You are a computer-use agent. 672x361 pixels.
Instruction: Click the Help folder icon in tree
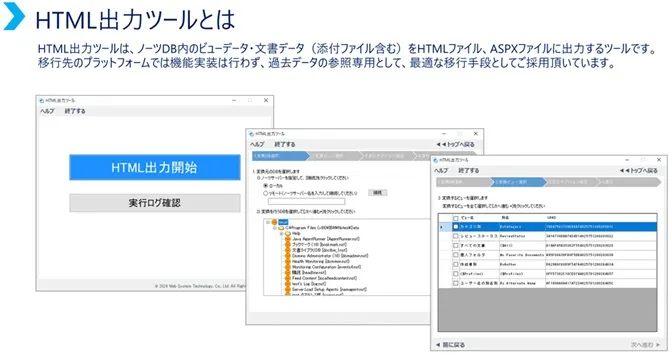click(x=288, y=233)
